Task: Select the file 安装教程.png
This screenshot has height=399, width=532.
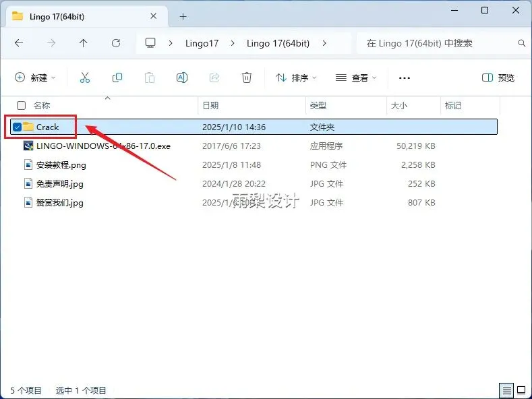Action: click(61, 165)
